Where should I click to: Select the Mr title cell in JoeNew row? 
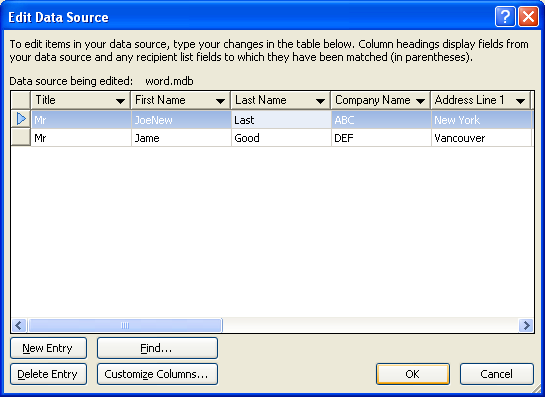pos(81,120)
